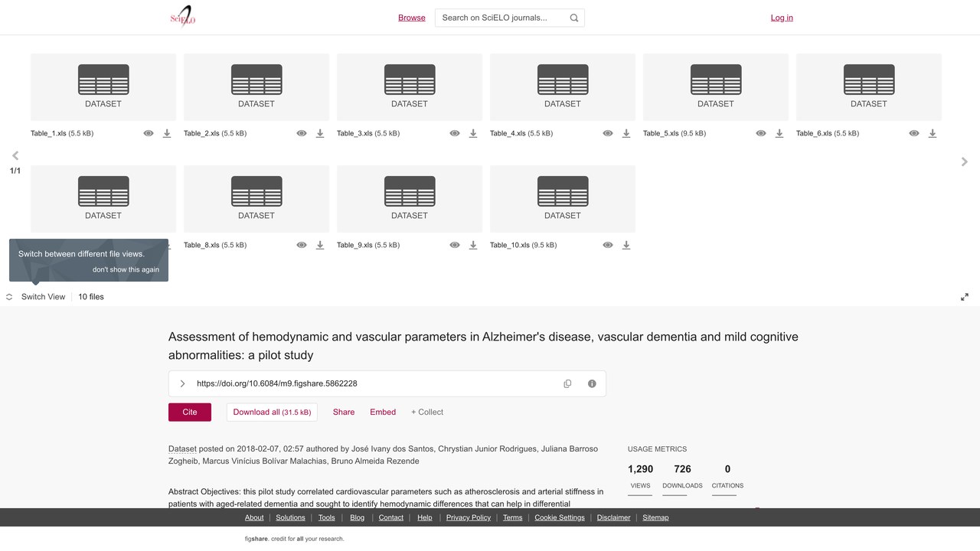Download the Table_1.xls file

pos(167,133)
